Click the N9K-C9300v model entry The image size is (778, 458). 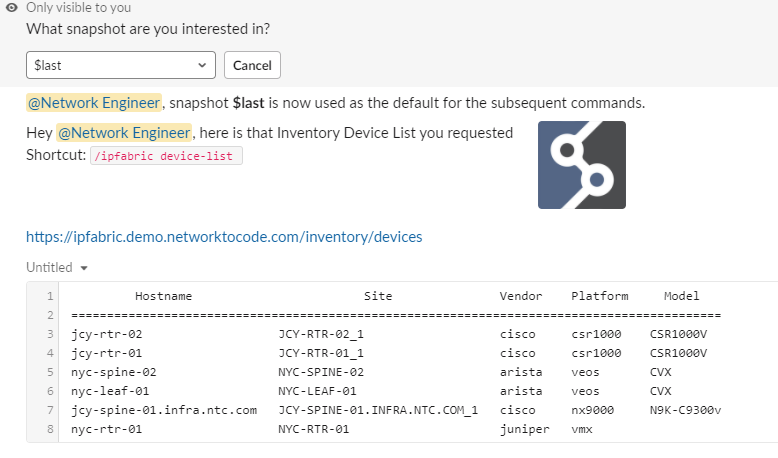click(x=685, y=410)
